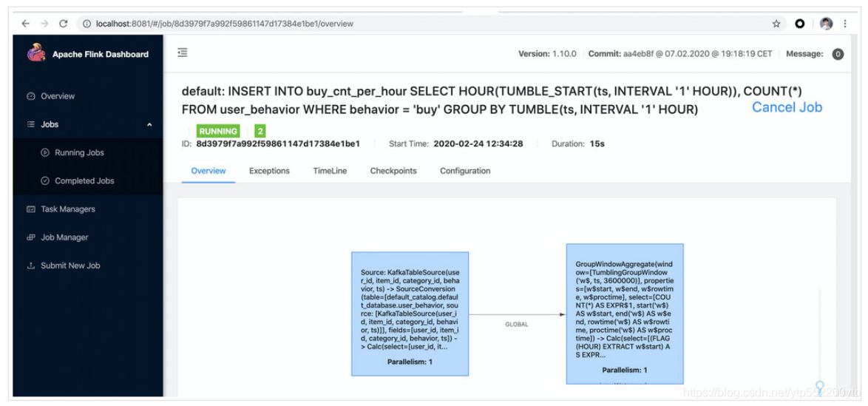Screen dimensions: 868x406
Task: Click the Cancel Job link
Action: [x=787, y=107]
